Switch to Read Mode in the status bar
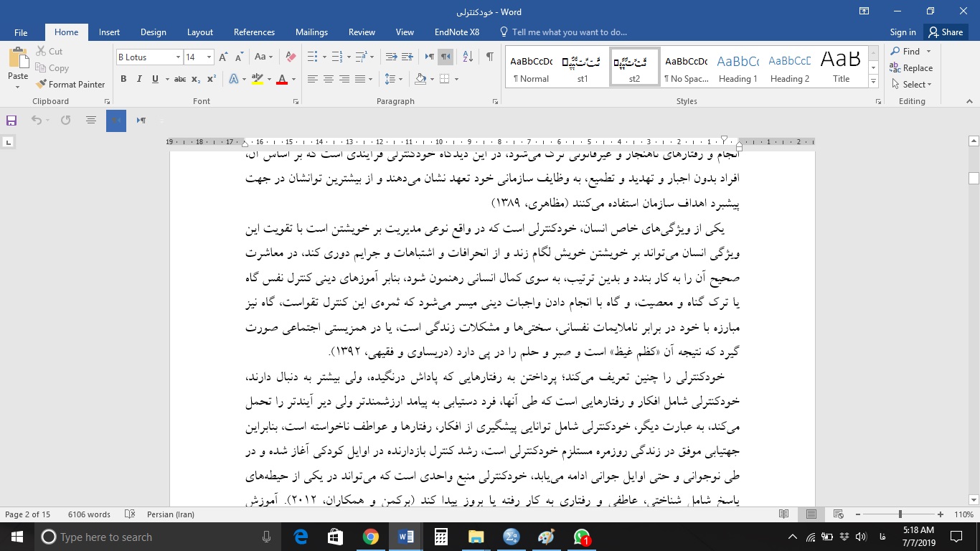This screenshot has width=980, height=551. click(x=784, y=514)
